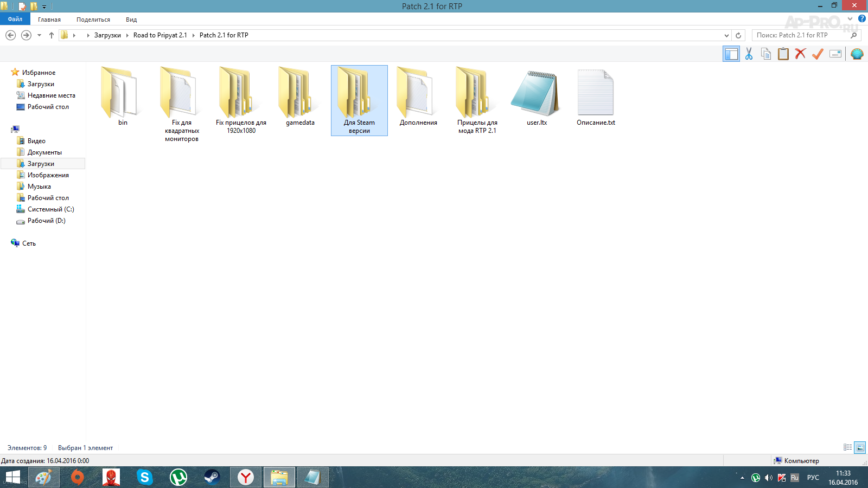
Task: Select the Для Steam версии folder
Action: (x=359, y=100)
